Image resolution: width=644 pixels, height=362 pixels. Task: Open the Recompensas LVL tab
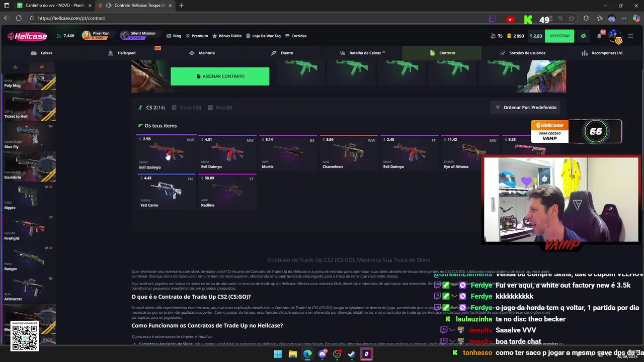click(602, 53)
